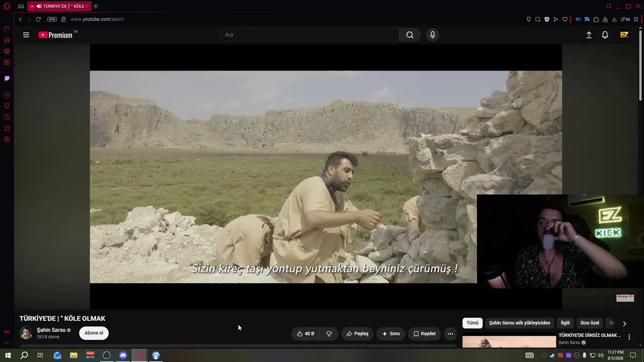The width and height of the screenshot is (644, 362).
Task: View site security info via the lock icon
Action: 63,19
